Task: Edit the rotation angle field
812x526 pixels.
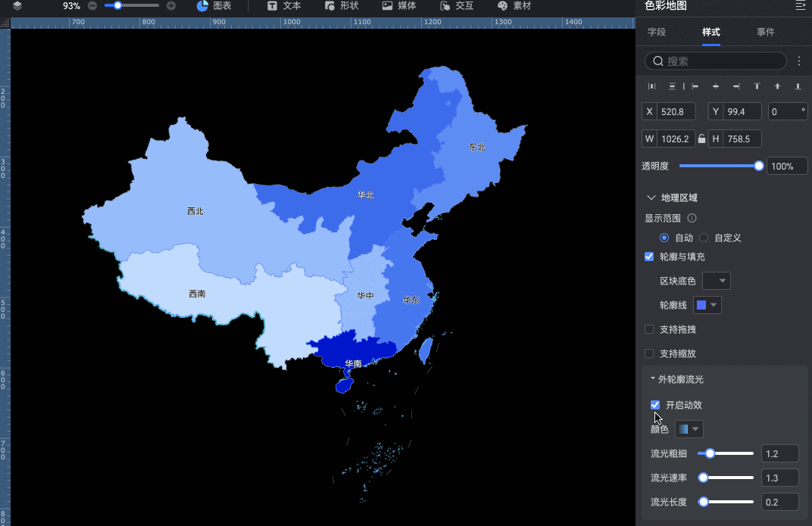Action: (x=788, y=112)
